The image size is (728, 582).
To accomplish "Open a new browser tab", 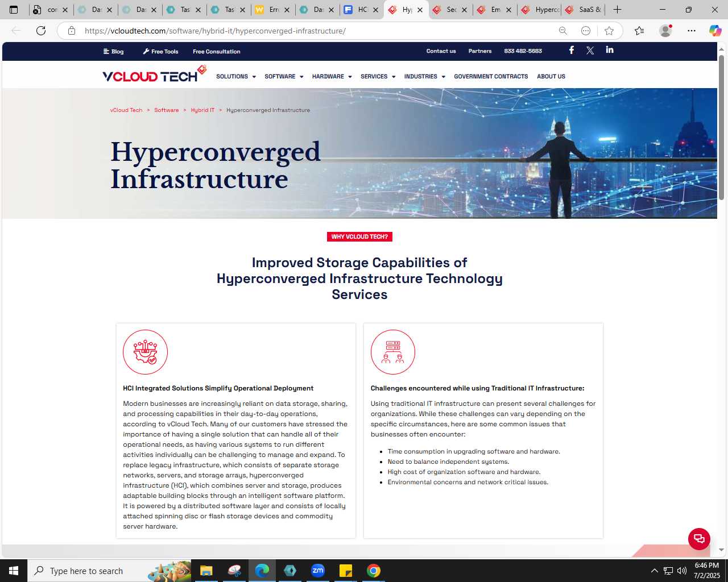I will [x=617, y=10].
